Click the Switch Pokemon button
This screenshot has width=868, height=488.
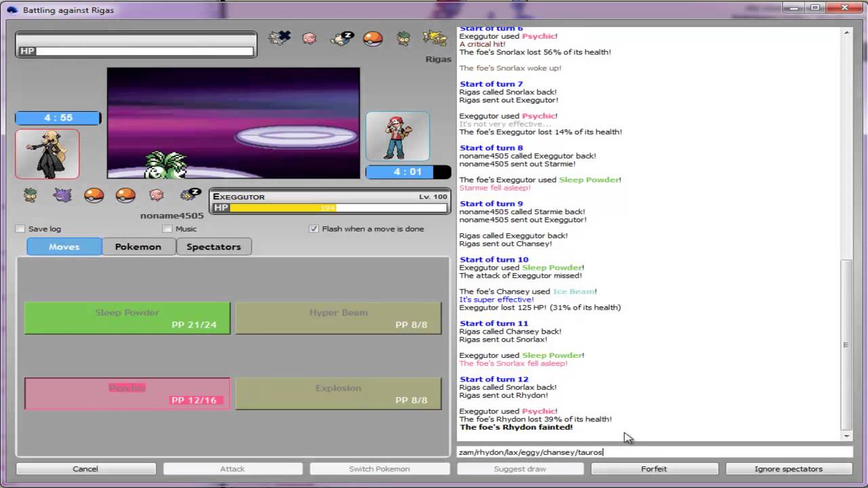(x=379, y=469)
